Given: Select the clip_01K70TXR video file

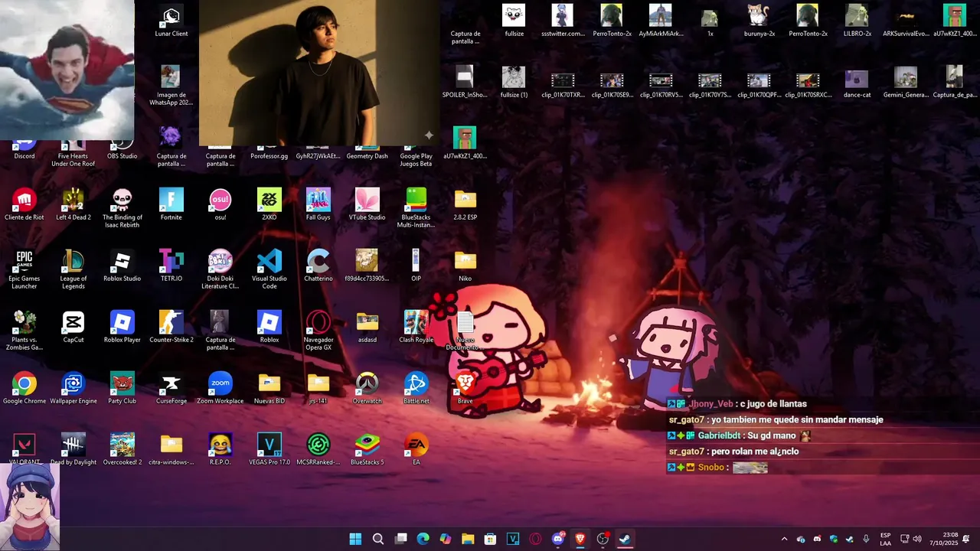Looking at the screenshot, I should coord(563,83).
